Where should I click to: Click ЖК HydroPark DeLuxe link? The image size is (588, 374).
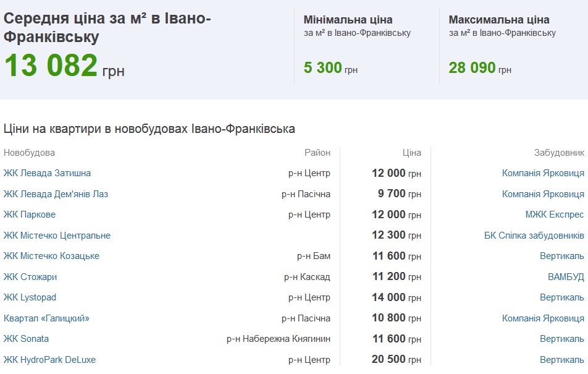49,360
